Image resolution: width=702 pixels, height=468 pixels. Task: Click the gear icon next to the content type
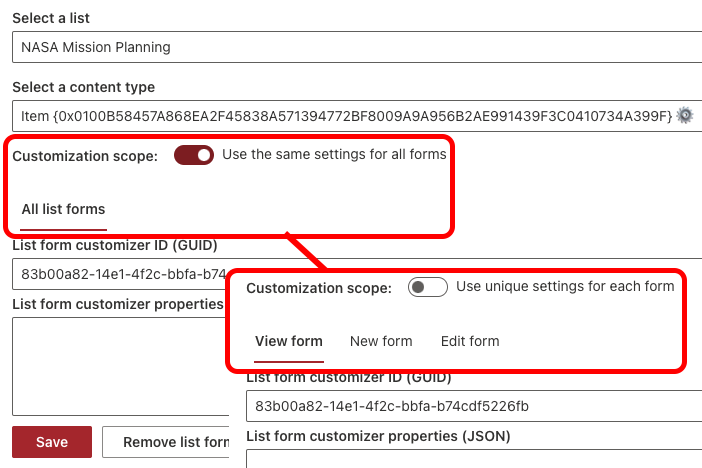pyautogui.click(x=685, y=116)
